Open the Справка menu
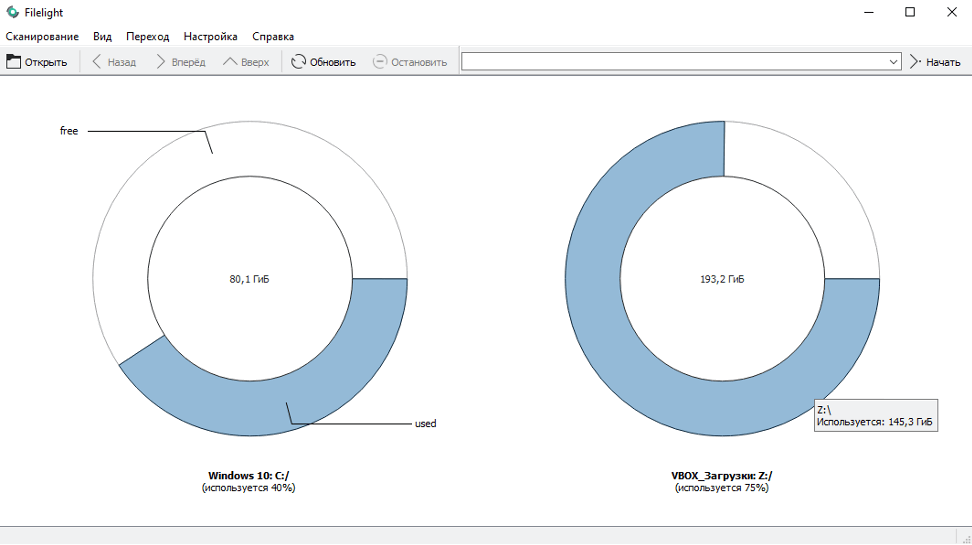Viewport: 972px width, 545px height. pos(273,37)
